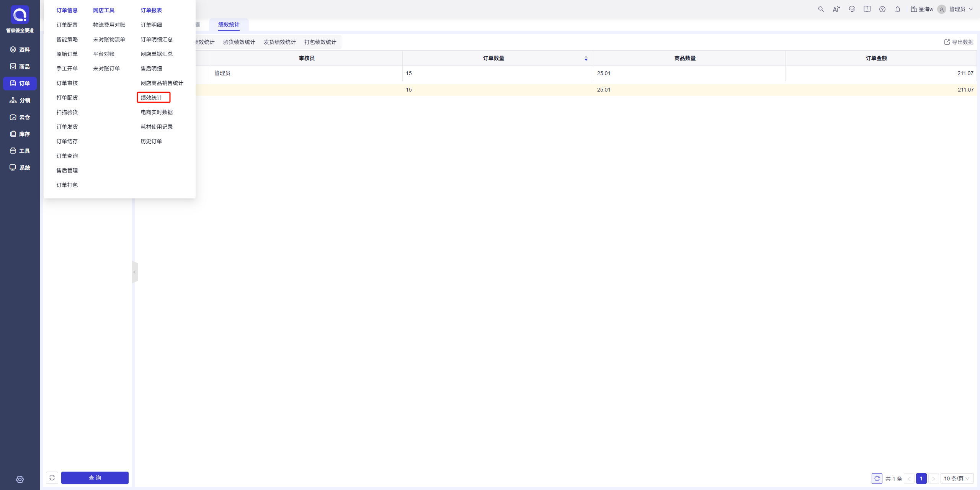Viewport: 980px width, 490px height.
Task: Open 扫描验货 menu item
Action: pyautogui.click(x=67, y=112)
